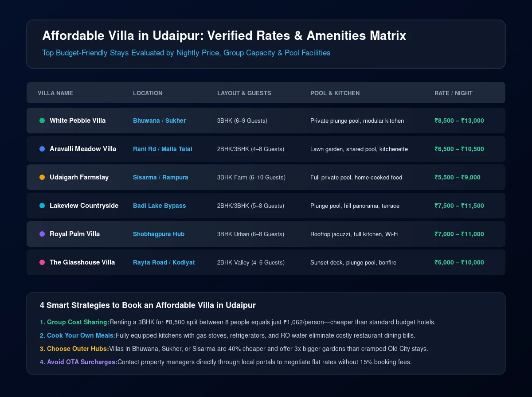The image size is (532, 397).
Task: Open the Kodiyat location link
Action: click(184, 262)
